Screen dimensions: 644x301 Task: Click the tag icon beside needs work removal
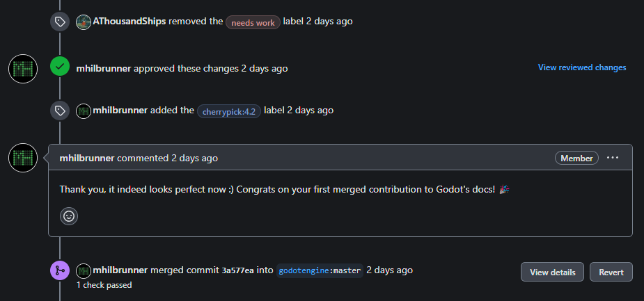pos(60,22)
